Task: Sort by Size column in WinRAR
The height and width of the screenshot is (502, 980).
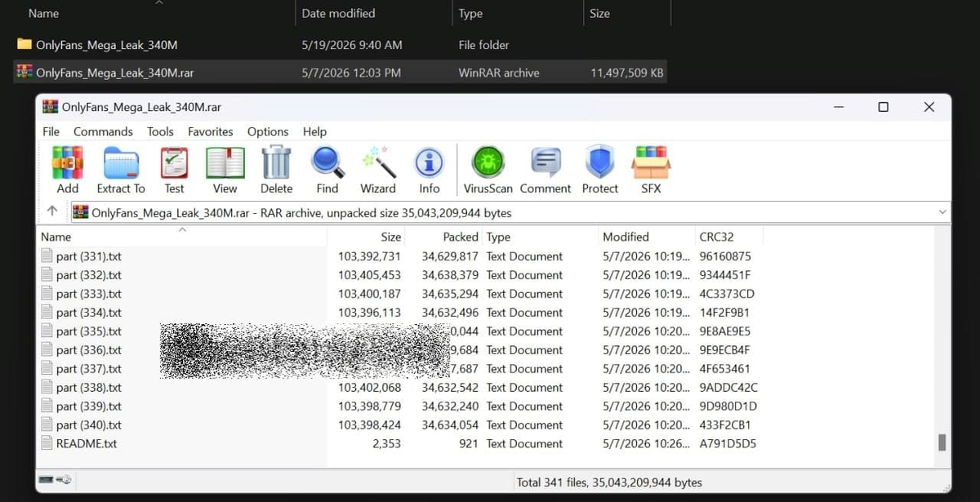Action: tap(366, 237)
